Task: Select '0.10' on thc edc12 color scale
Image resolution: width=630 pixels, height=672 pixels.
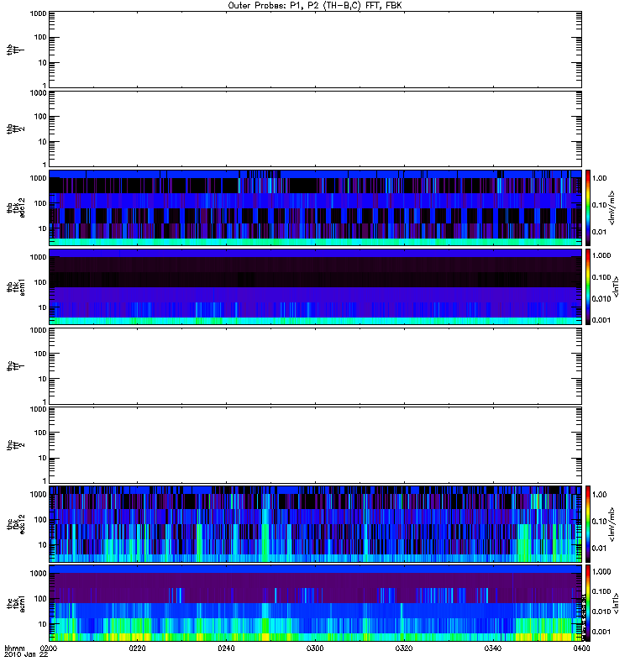Action: coord(599,521)
